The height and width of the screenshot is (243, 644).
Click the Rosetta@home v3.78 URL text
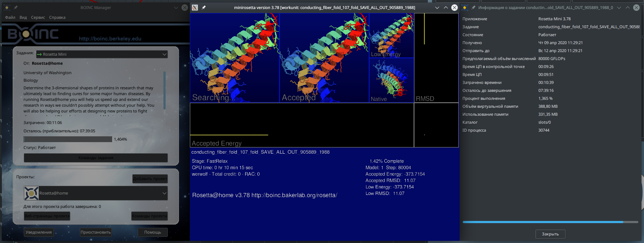coord(265,195)
